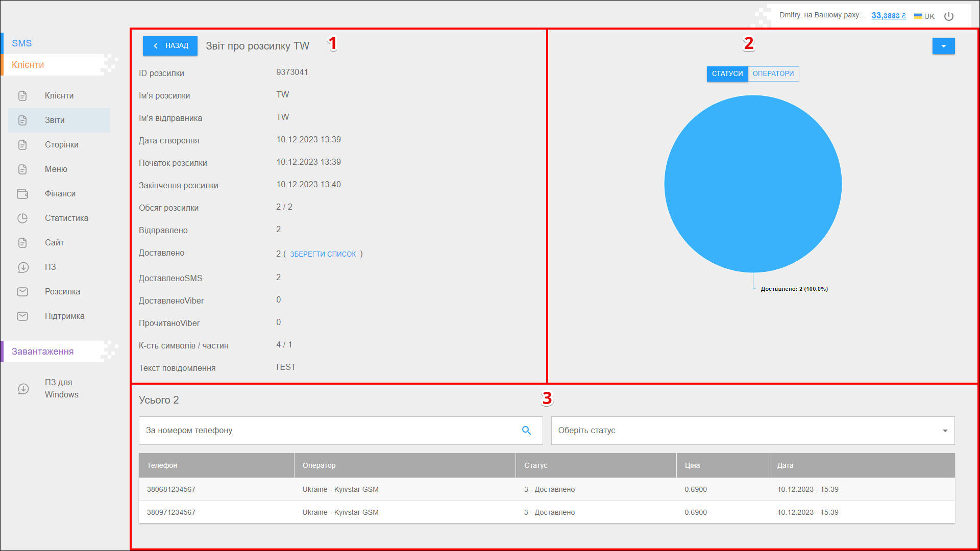Click Статистика pie chart icon
980x551 pixels.
(22, 218)
